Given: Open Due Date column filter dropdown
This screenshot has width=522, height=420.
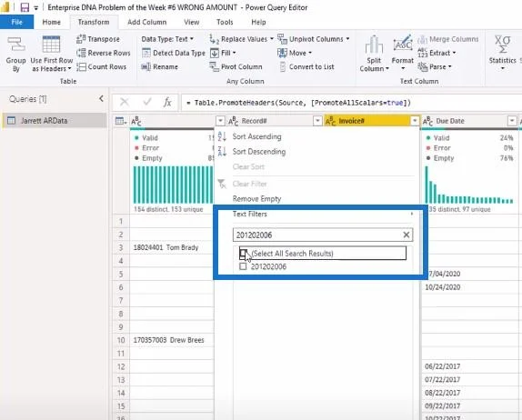Looking at the screenshot, I should [512, 121].
